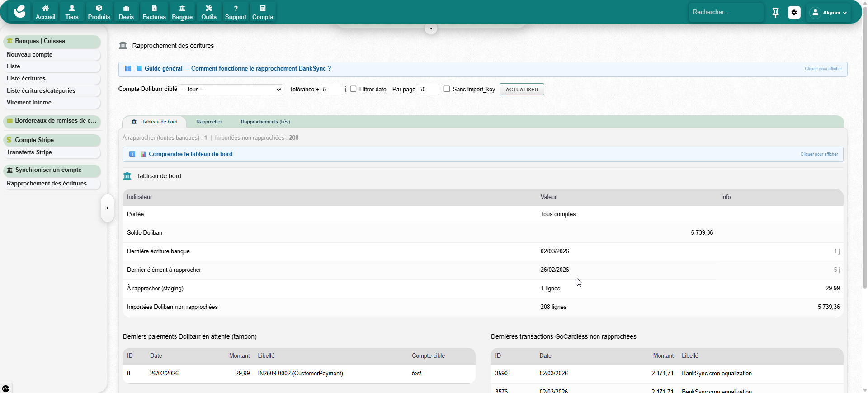868x393 pixels.
Task: Open Virement interne in sidebar
Action: point(29,103)
